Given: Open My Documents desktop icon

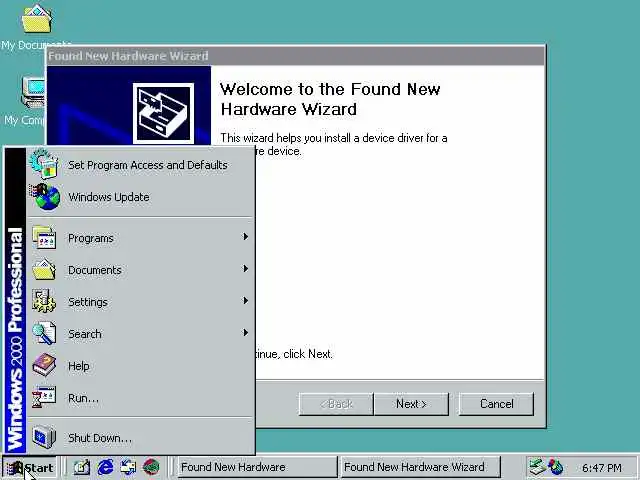Looking at the screenshot, I should click(36, 28).
